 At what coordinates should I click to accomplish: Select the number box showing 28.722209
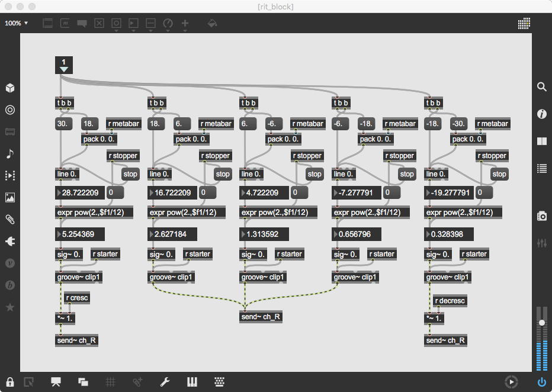80,192
